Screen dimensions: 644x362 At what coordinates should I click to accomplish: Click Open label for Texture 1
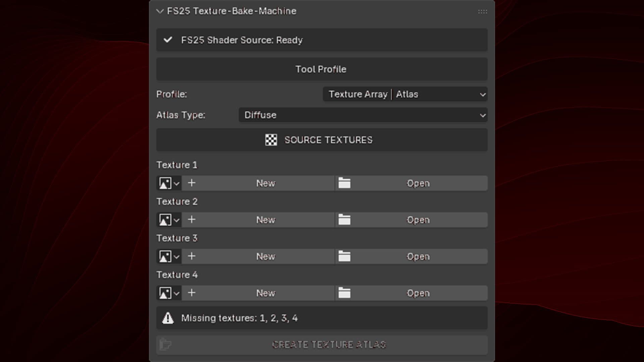pyautogui.click(x=418, y=183)
